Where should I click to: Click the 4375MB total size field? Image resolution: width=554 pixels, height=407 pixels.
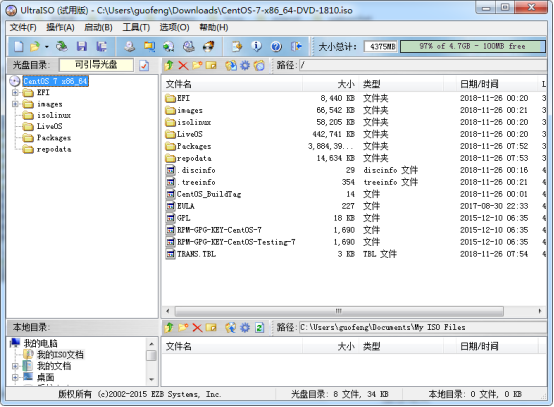tap(381, 46)
